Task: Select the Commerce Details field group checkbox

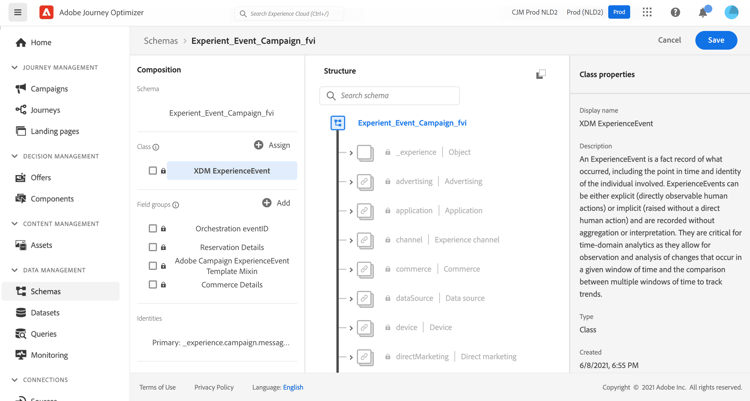Action: click(153, 285)
